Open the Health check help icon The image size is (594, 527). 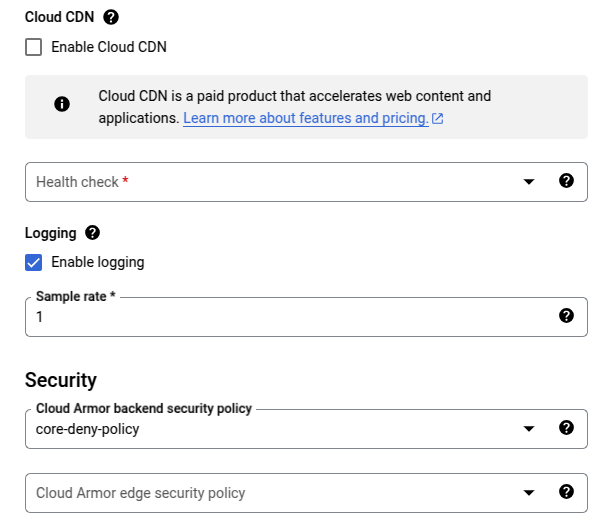(566, 181)
